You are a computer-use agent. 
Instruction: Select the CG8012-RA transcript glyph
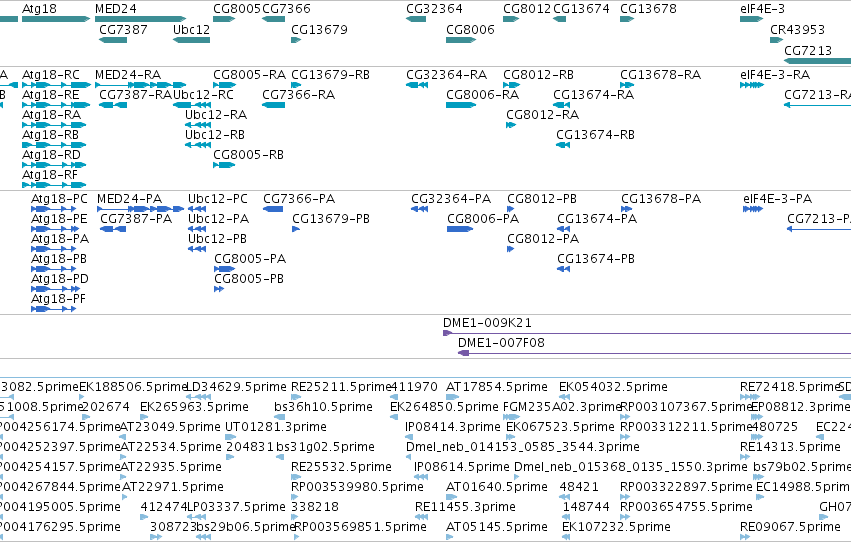tap(511, 125)
